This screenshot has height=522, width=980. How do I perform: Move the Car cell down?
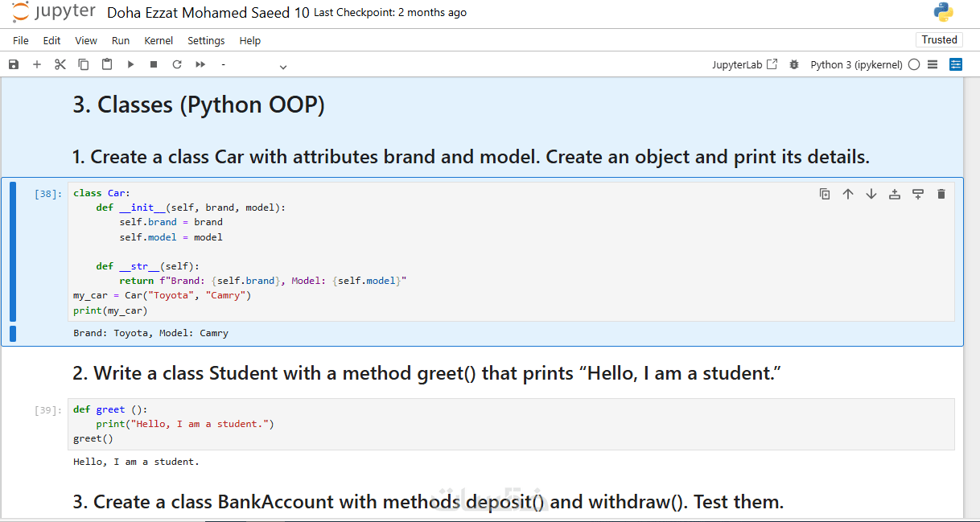coord(871,194)
